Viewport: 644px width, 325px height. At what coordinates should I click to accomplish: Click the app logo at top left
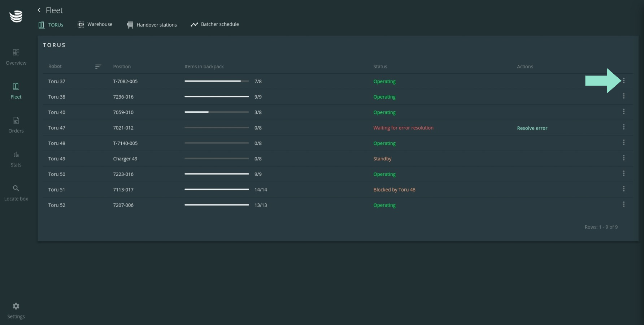pos(16,16)
